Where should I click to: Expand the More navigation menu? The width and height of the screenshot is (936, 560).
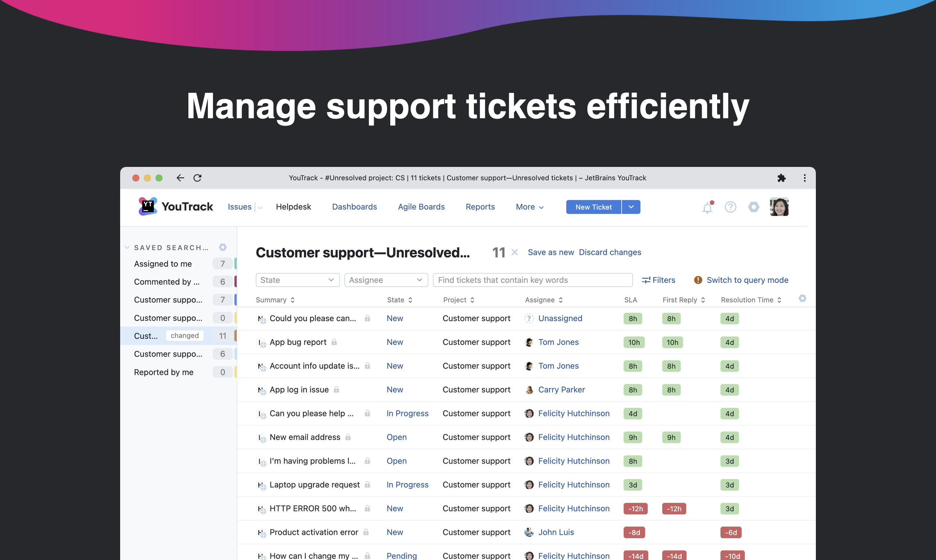[x=530, y=207]
